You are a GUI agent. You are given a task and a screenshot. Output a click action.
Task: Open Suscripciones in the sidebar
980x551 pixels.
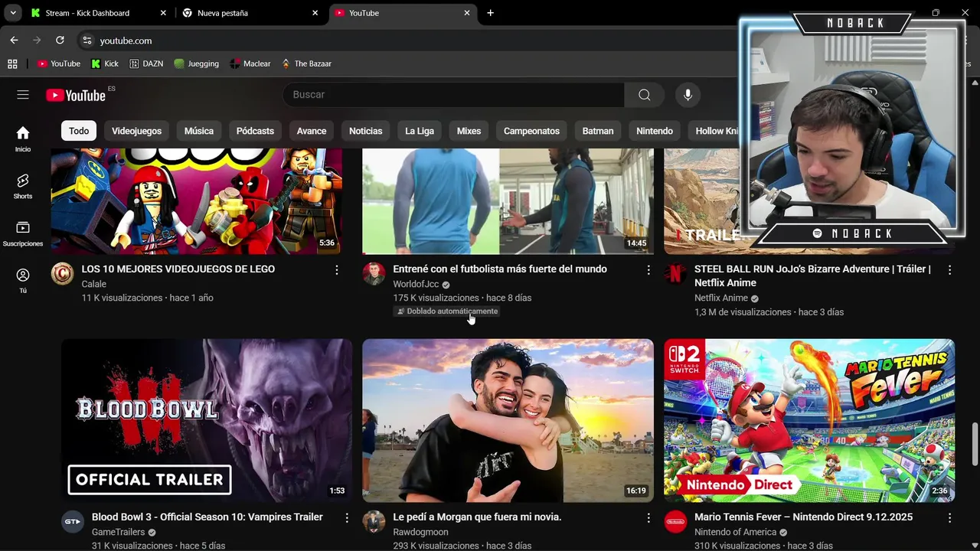click(x=23, y=233)
